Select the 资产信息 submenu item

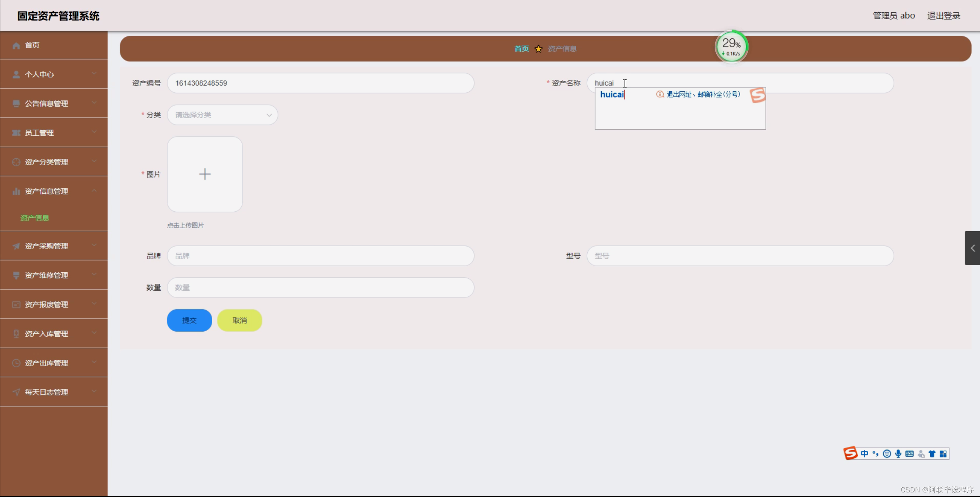click(x=34, y=218)
